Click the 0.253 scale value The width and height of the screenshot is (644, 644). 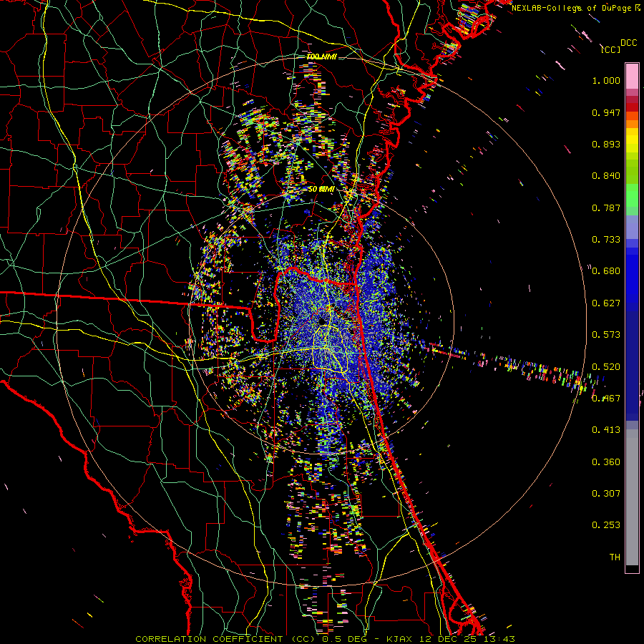point(606,525)
